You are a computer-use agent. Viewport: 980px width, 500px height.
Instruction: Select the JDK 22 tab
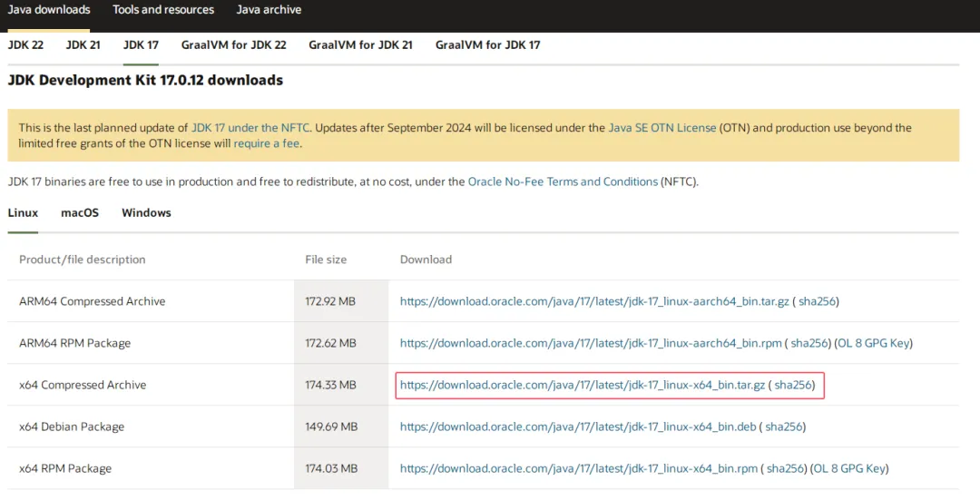click(25, 45)
